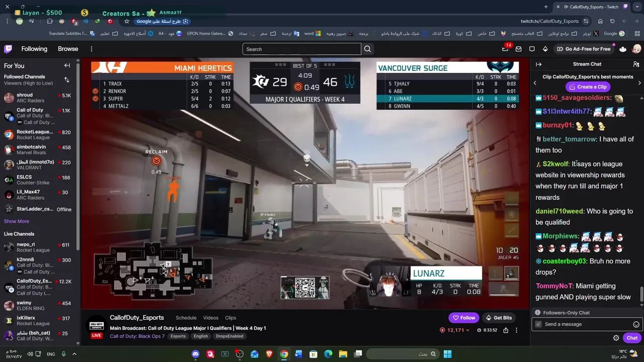This screenshot has width=644, height=362.
Task: Click the Create a Clip button
Action: coord(587,87)
